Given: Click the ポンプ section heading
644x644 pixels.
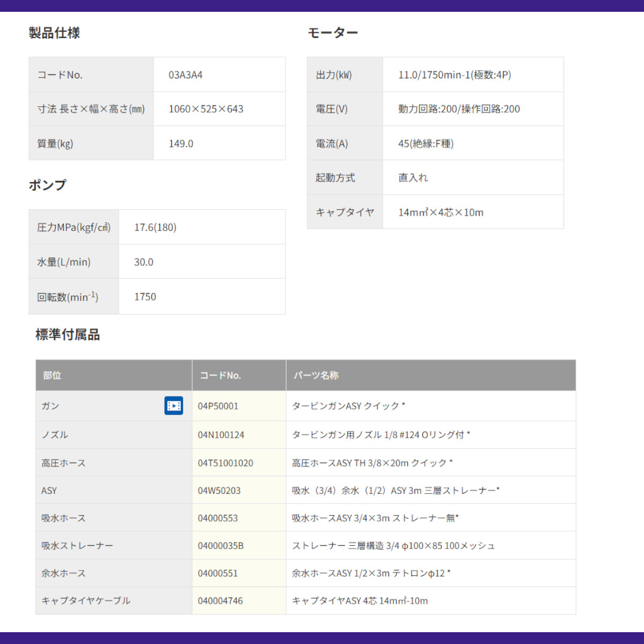Looking at the screenshot, I should tap(48, 185).
